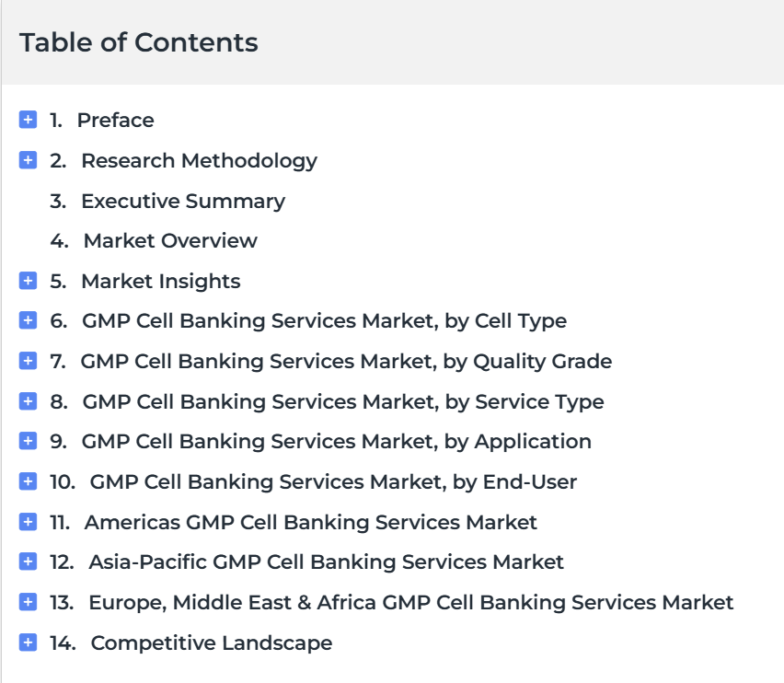
Task: Expand Competitive Landscape with plus icon
Action: pos(28,643)
